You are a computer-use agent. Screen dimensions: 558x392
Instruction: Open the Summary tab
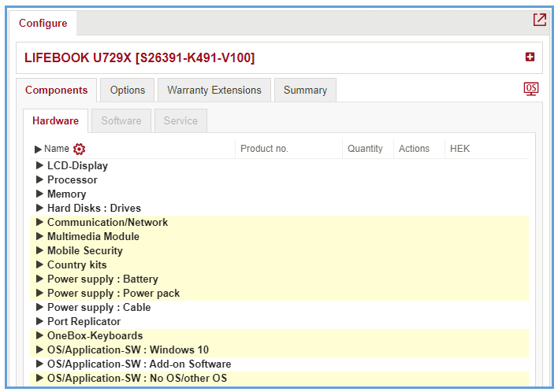pyautogui.click(x=305, y=91)
